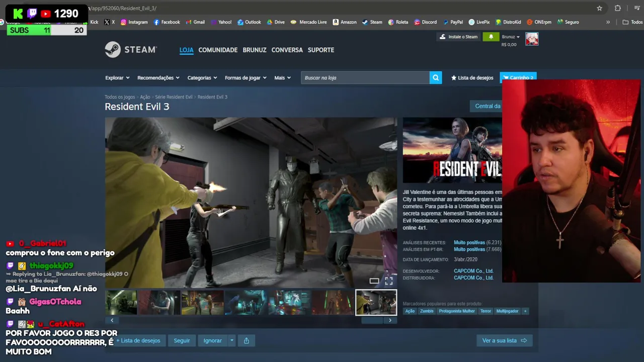
Task: Open the Discord bookmark
Action: (x=425, y=22)
